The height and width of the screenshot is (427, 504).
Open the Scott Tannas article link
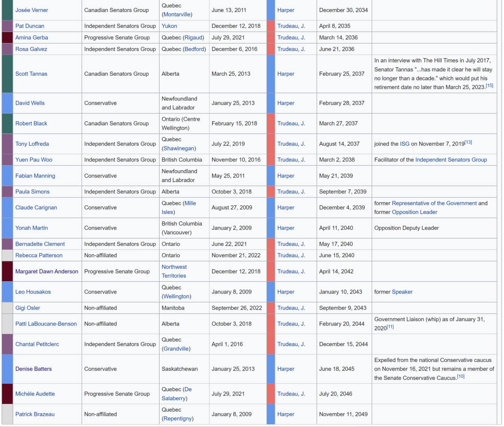pyautogui.click(x=31, y=74)
